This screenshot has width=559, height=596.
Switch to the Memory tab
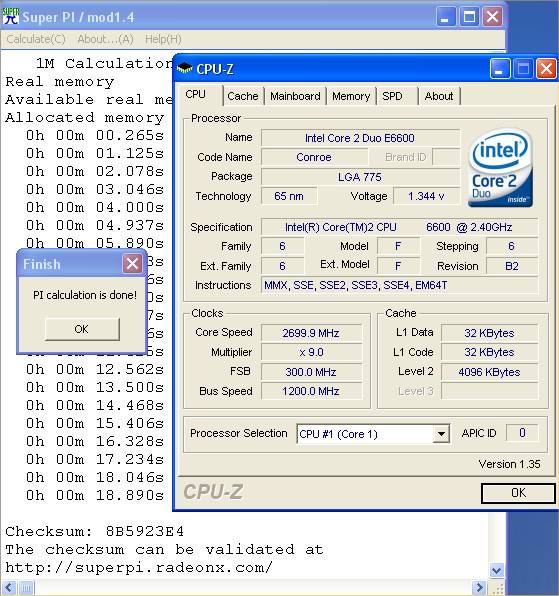point(351,96)
